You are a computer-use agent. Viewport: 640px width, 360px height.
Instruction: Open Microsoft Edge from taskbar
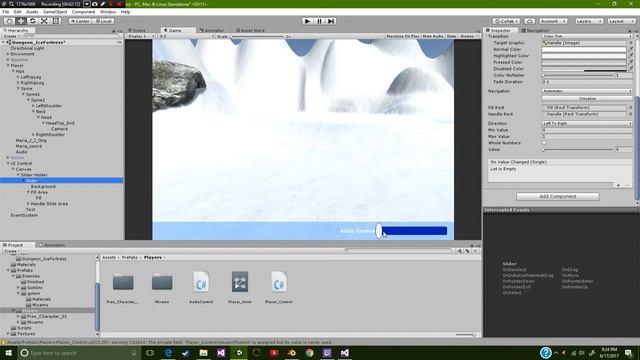coord(168,353)
